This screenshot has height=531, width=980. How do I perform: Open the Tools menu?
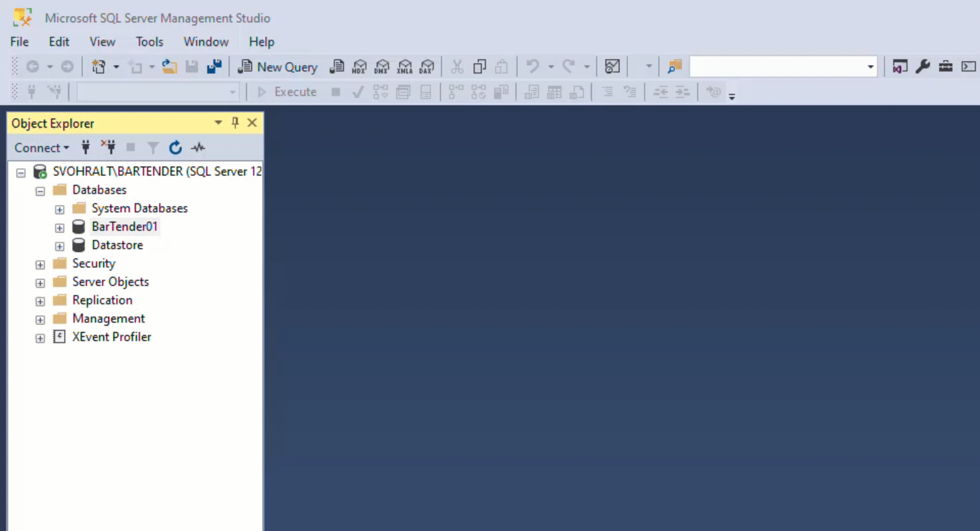(150, 42)
